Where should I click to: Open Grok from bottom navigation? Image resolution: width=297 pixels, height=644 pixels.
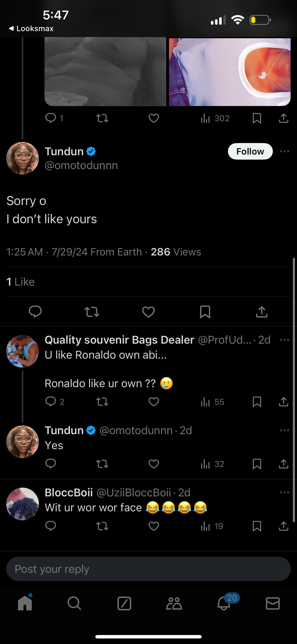(x=124, y=603)
